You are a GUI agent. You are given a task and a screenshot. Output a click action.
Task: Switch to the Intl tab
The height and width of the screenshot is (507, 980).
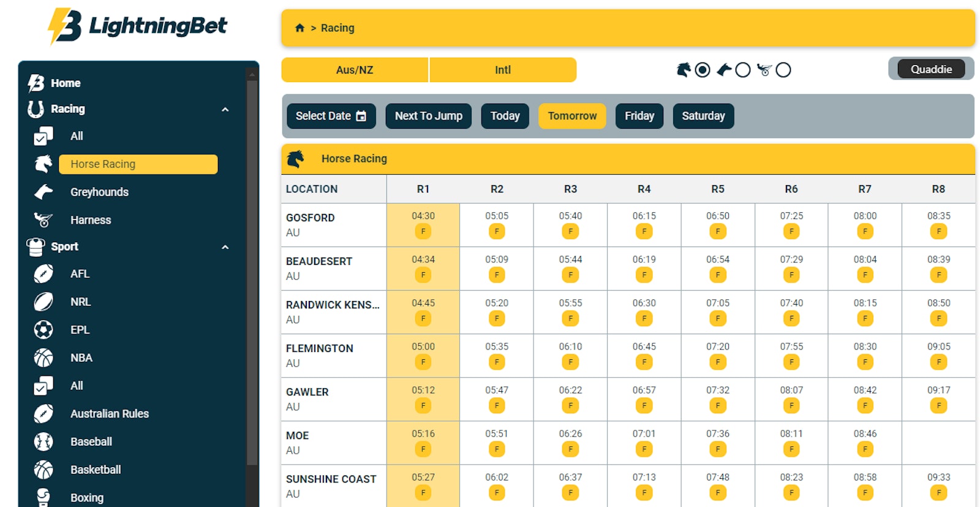502,70
